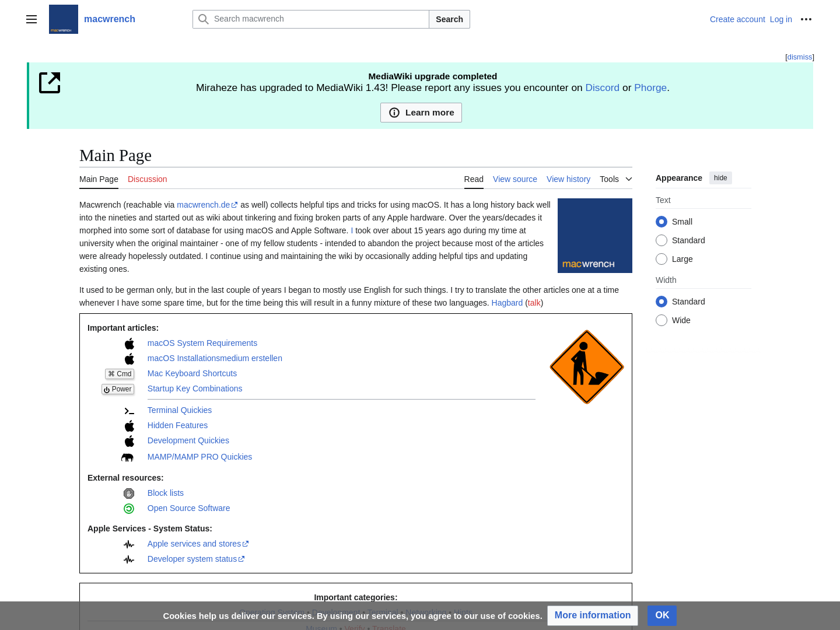Select Small text size

tap(661, 222)
